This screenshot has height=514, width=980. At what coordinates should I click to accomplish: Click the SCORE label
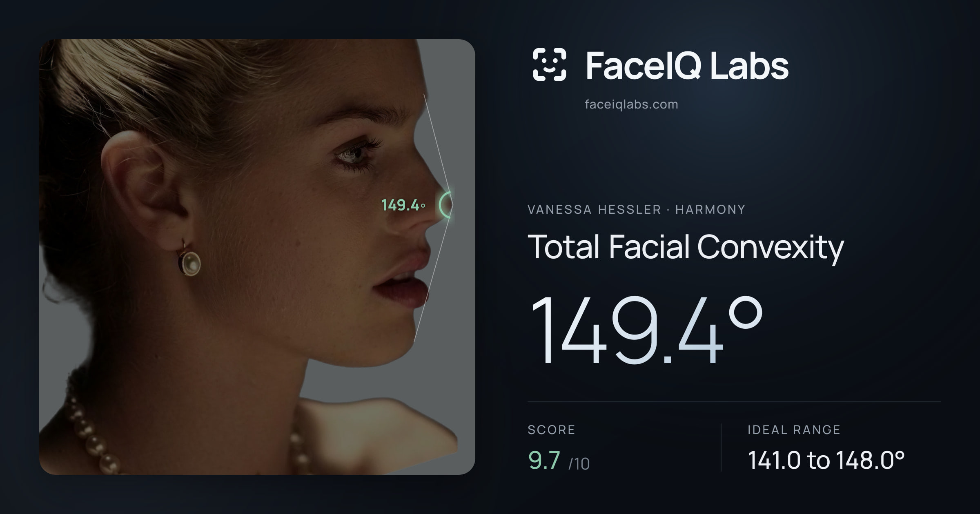coord(551,430)
